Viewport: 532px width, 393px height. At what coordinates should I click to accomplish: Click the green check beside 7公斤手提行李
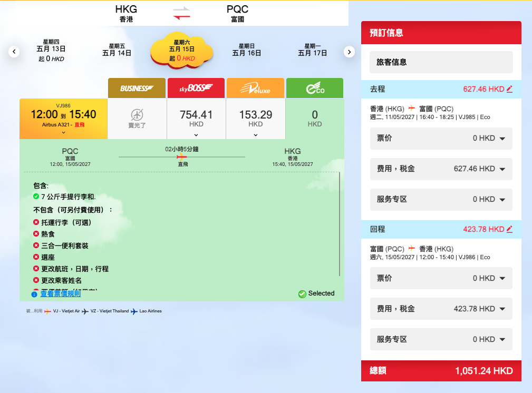(x=36, y=196)
